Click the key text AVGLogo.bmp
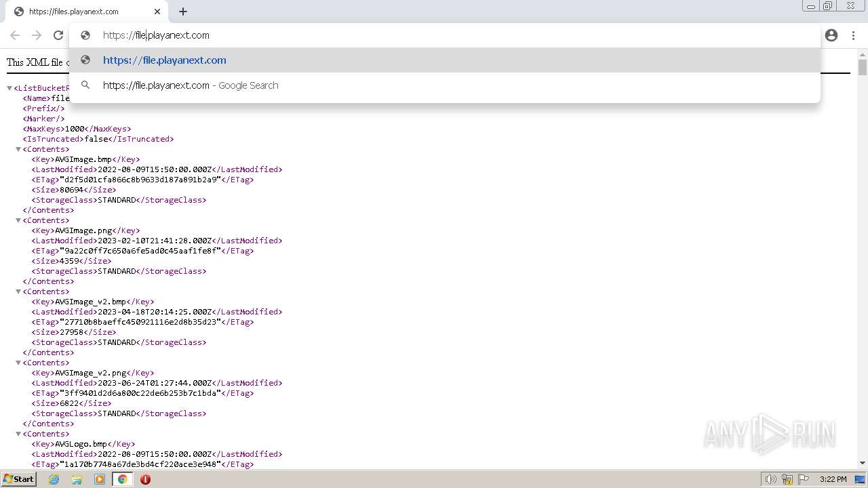The height and width of the screenshot is (488, 868). [81, 444]
